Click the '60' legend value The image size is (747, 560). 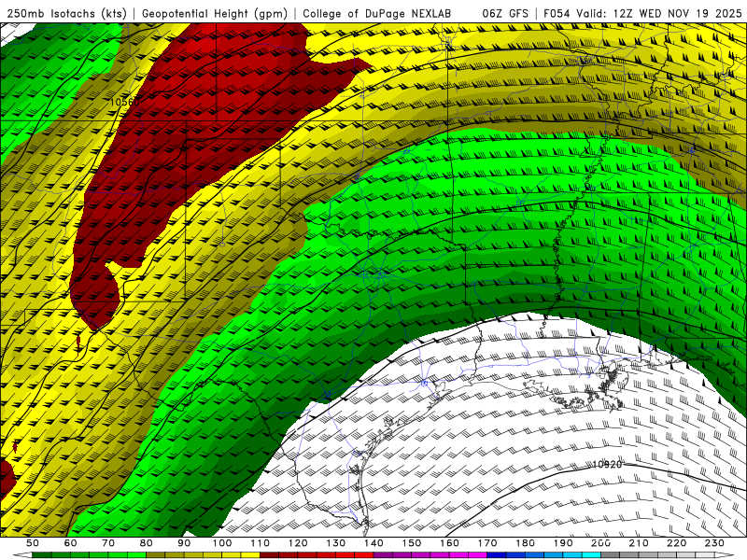point(71,543)
